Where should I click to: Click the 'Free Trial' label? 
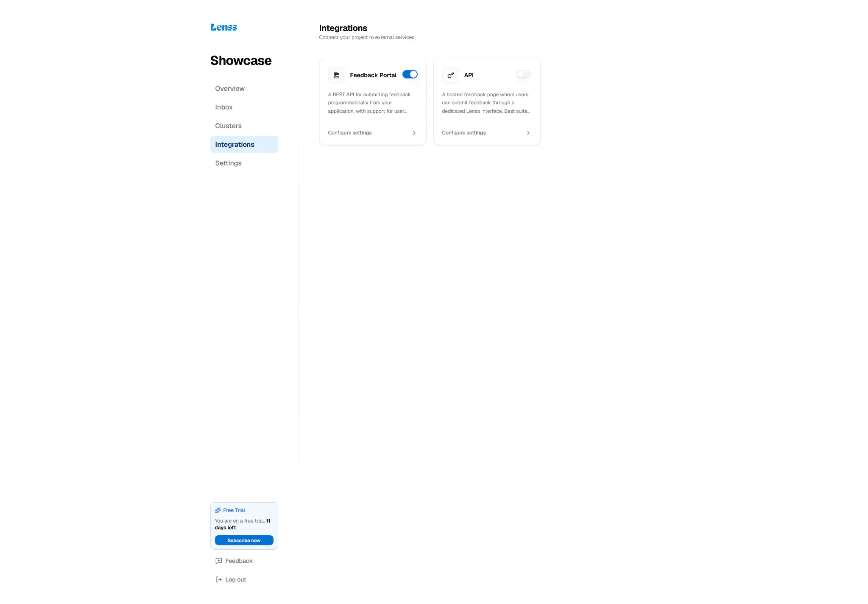(x=234, y=510)
